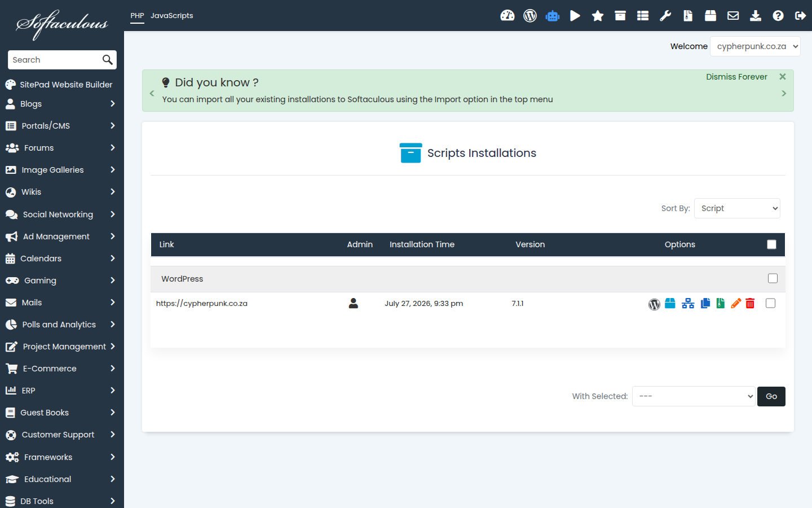Toggle the select-all checkbox in table header
Image resolution: width=812 pixels, height=508 pixels.
coord(772,244)
